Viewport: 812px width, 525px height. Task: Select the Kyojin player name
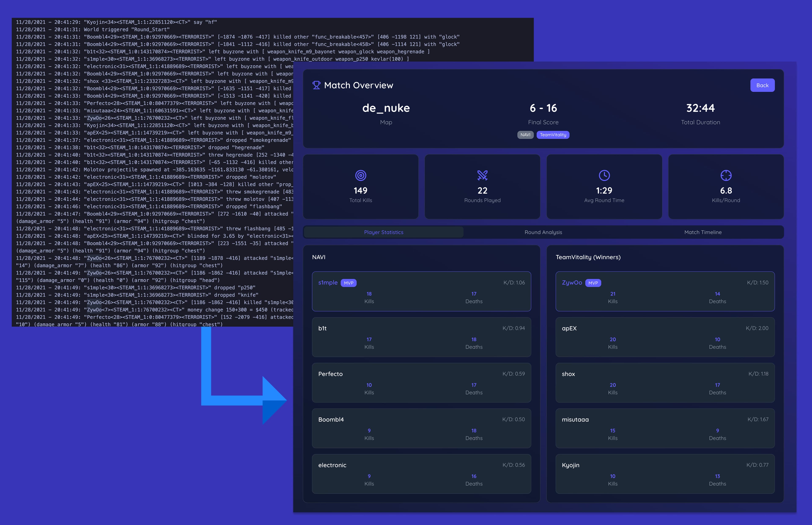tap(571, 465)
